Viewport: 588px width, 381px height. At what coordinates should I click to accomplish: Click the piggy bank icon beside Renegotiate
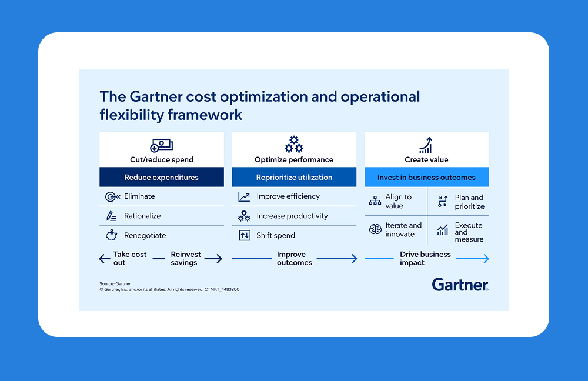(x=111, y=235)
